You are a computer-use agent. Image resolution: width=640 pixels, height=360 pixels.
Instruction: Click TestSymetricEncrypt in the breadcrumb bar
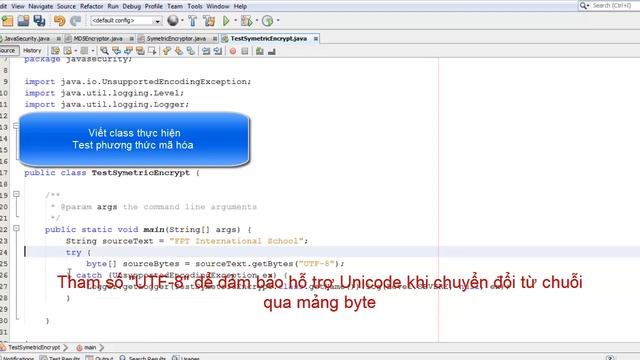click(34, 347)
